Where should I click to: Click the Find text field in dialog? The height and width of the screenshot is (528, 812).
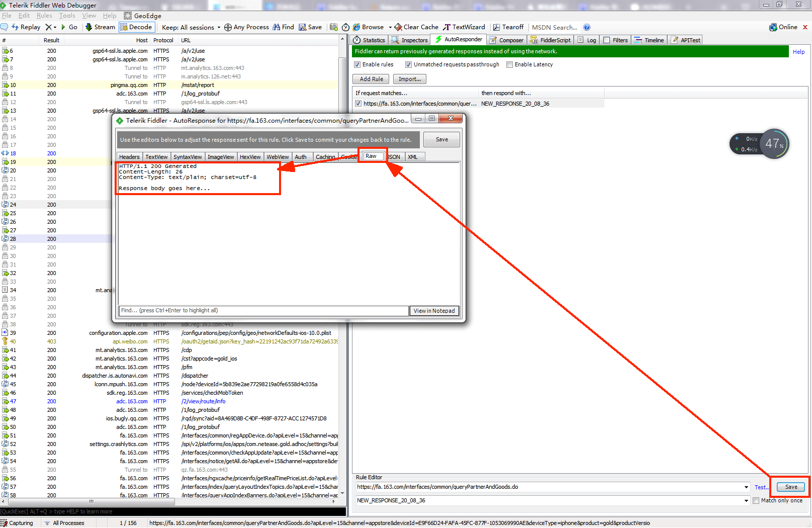263,311
